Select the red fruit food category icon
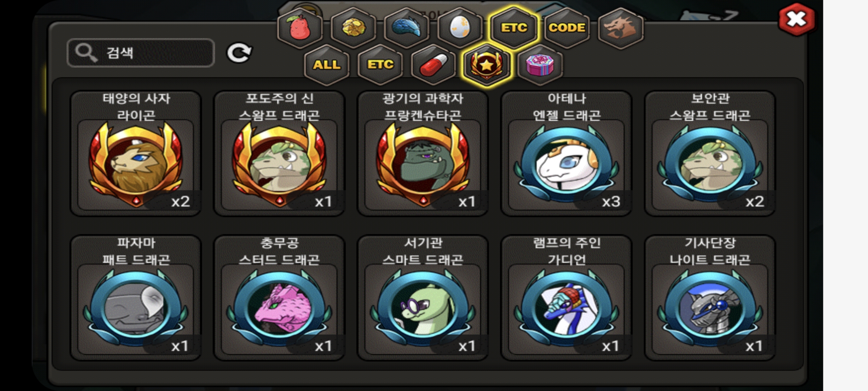The image size is (868, 391). 300,28
